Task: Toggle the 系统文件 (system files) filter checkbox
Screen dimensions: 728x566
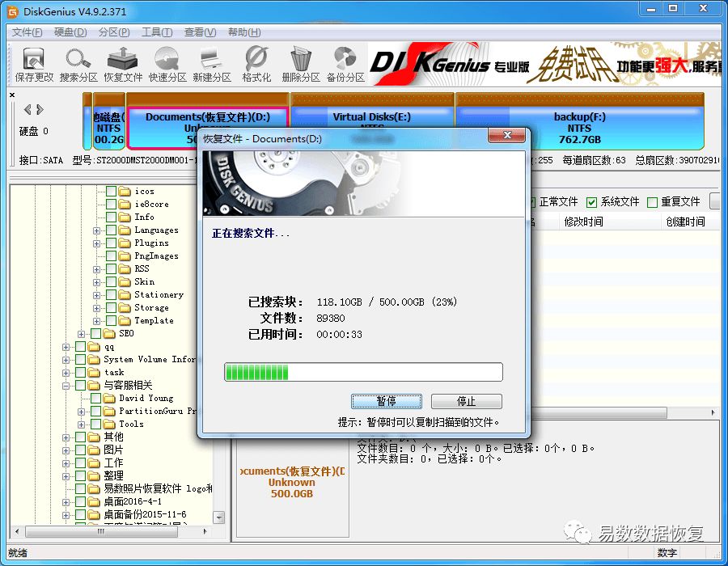Action: coord(591,202)
